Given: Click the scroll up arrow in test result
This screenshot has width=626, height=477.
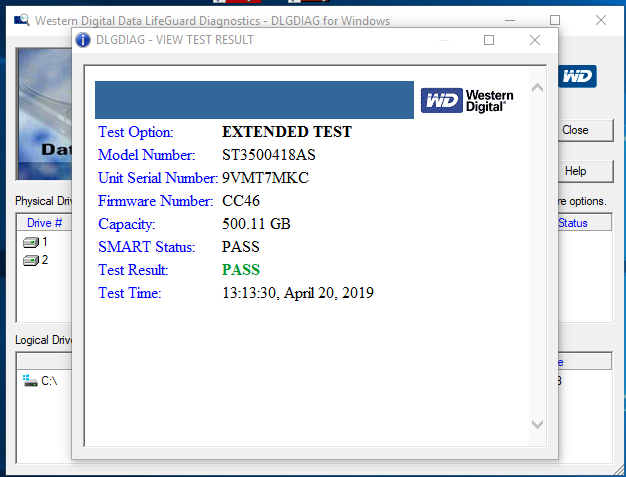Looking at the screenshot, I should [537, 88].
